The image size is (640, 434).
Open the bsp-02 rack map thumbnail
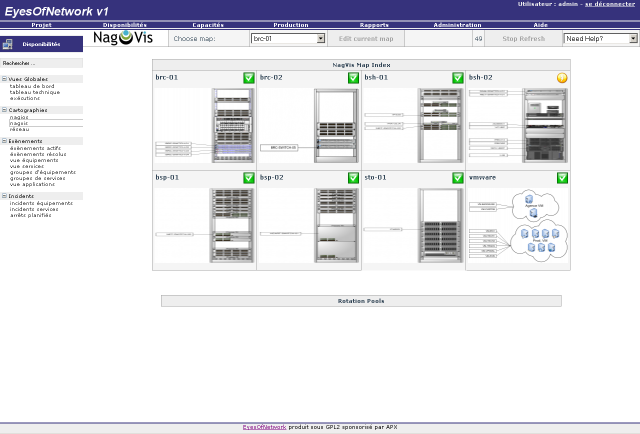[x=309, y=225]
